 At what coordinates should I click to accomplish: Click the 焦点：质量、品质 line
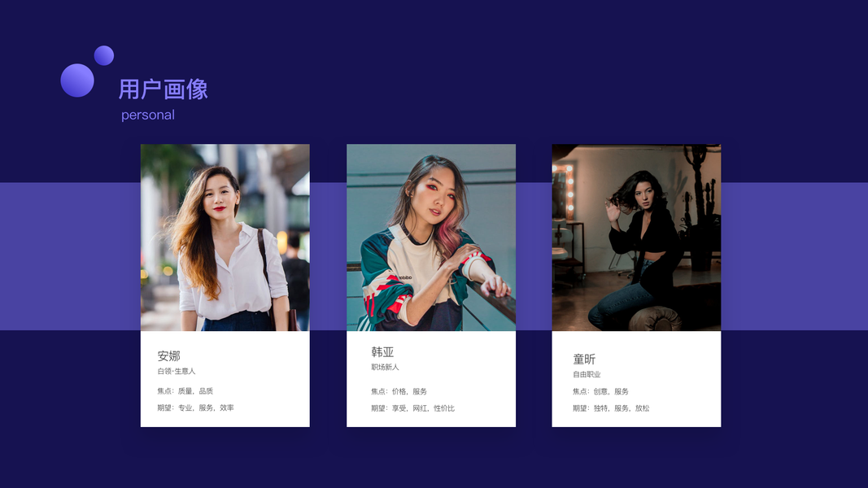click(185, 391)
